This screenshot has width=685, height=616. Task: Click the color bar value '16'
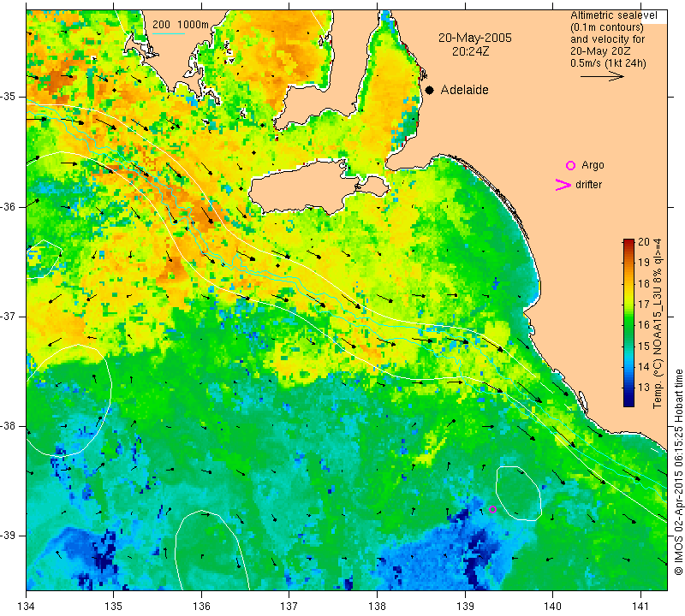click(644, 325)
